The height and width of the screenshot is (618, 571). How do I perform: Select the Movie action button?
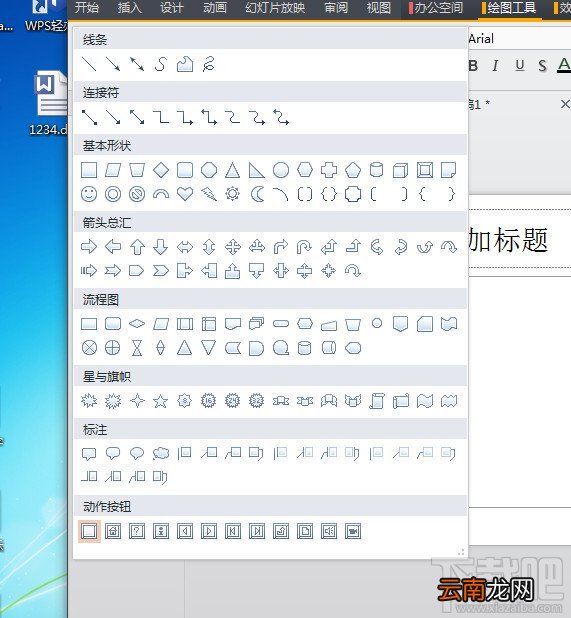(353, 531)
